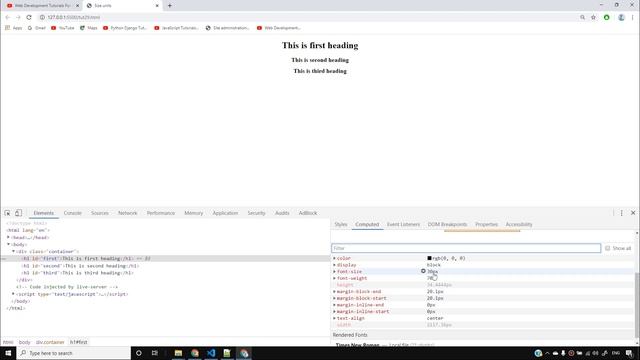Expand the color computed property
The height and width of the screenshot is (360, 640).
(x=334, y=258)
